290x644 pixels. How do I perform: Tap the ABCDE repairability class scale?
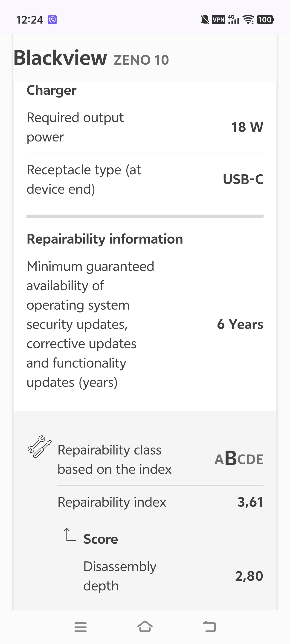click(239, 459)
